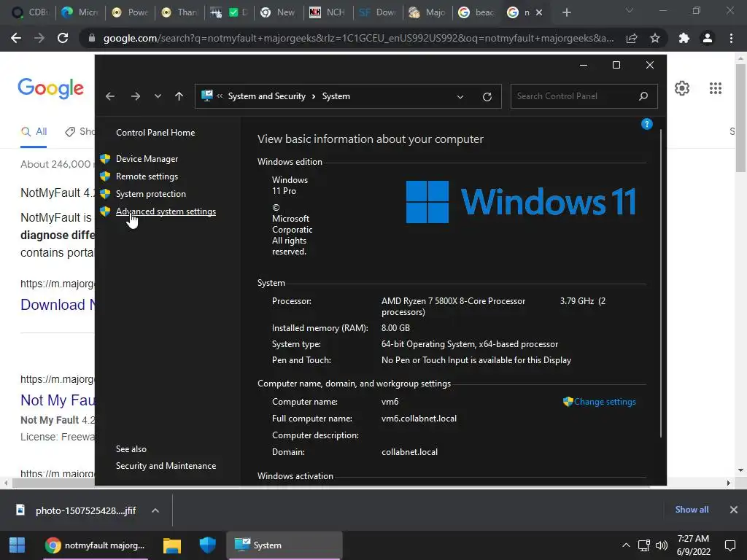Image resolution: width=747 pixels, height=560 pixels.
Task: Open Remote settings link
Action: point(147,176)
